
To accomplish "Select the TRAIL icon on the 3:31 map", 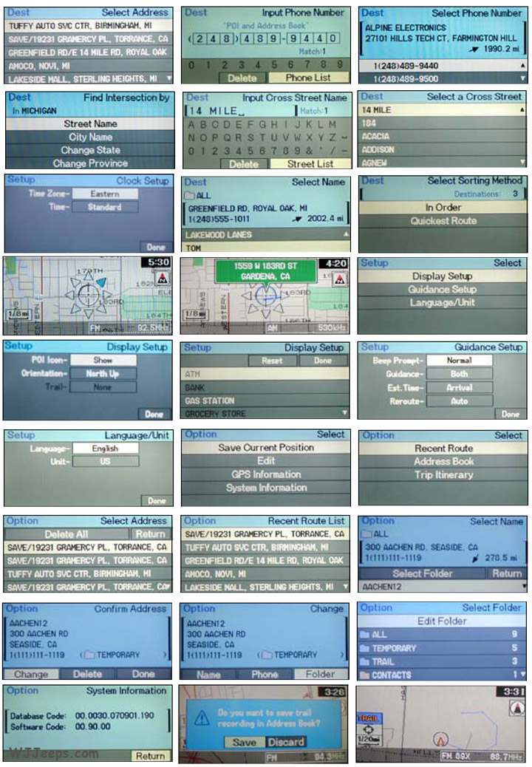I will click(367, 717).
